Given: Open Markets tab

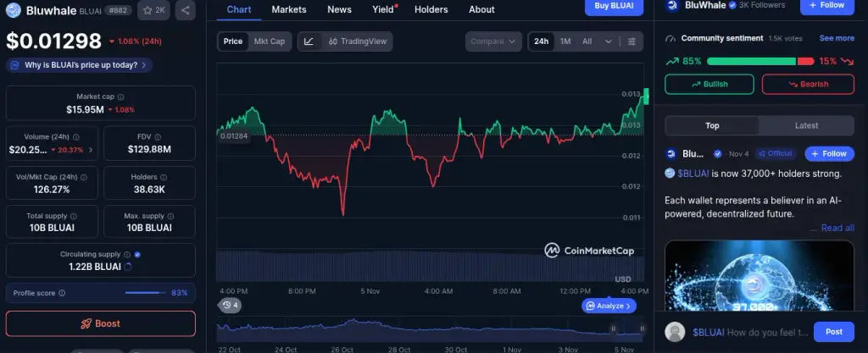Looking at the screenshot, I should pos(289,9).
